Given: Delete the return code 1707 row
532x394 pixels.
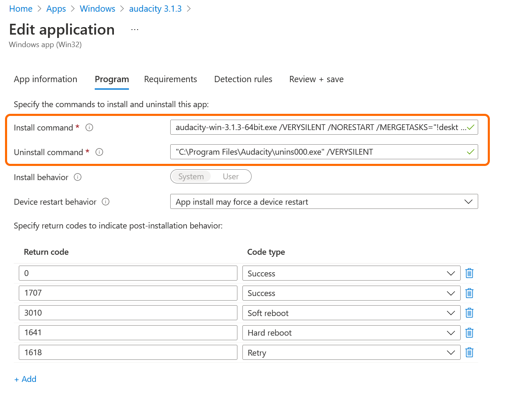Looking at the screenshot, I should pos(469,293).
